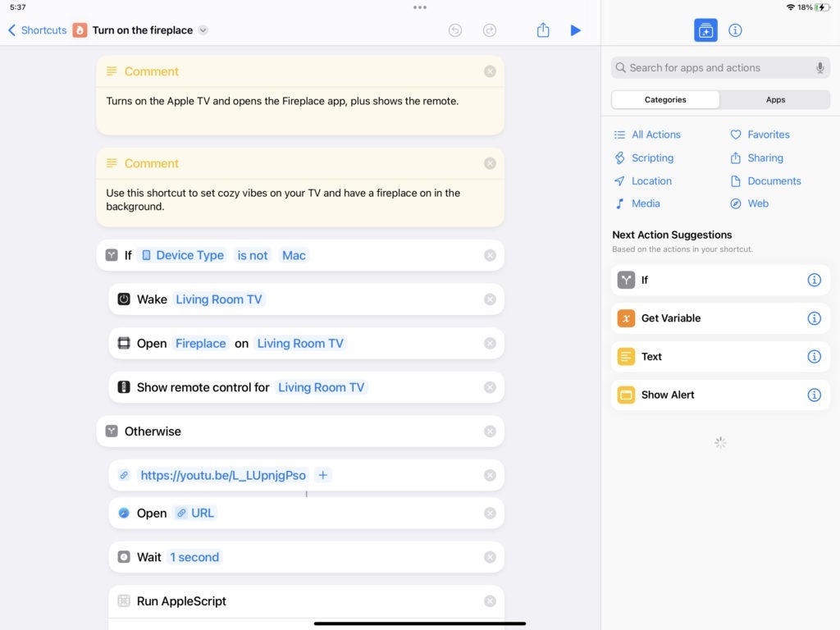Open Scripting category
The width and height of the screenshot is (840, 630).
[x=643, y=158]
